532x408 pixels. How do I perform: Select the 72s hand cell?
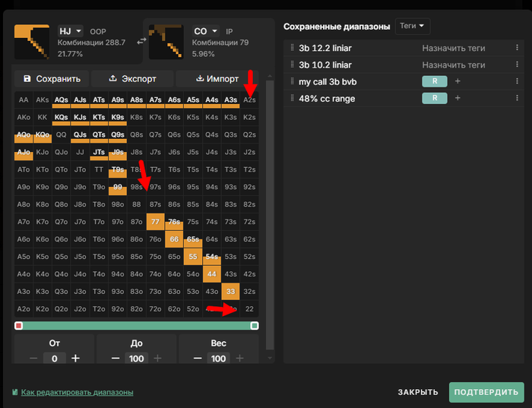tap(249, 222)
